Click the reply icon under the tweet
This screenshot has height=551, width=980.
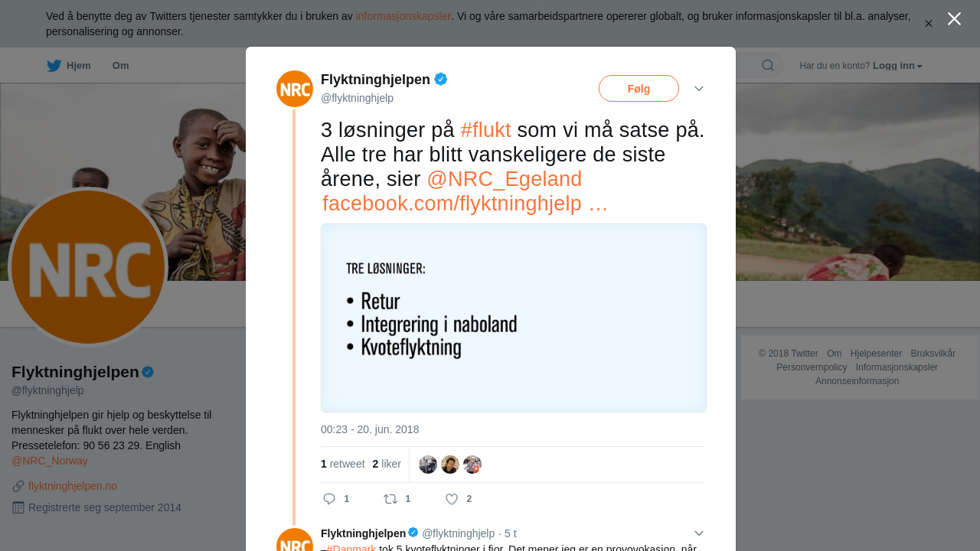click(x=329, y=499)
